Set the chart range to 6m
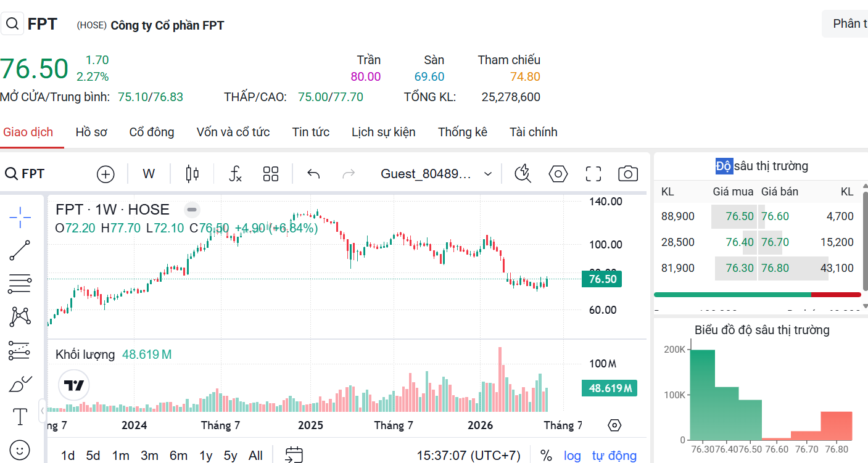This screenshot has width=868, height=463. click(178, 456)
